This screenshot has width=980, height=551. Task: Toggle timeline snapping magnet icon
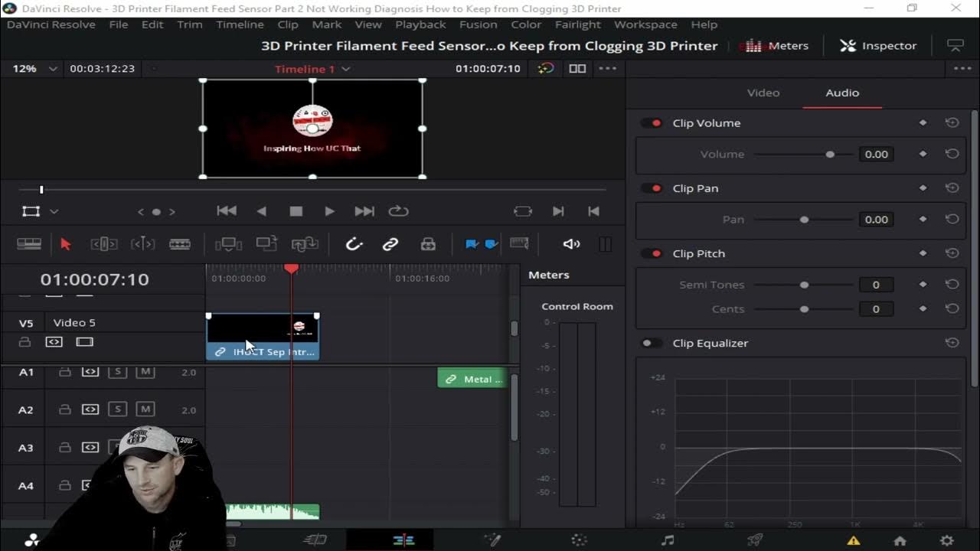[354, 244]
